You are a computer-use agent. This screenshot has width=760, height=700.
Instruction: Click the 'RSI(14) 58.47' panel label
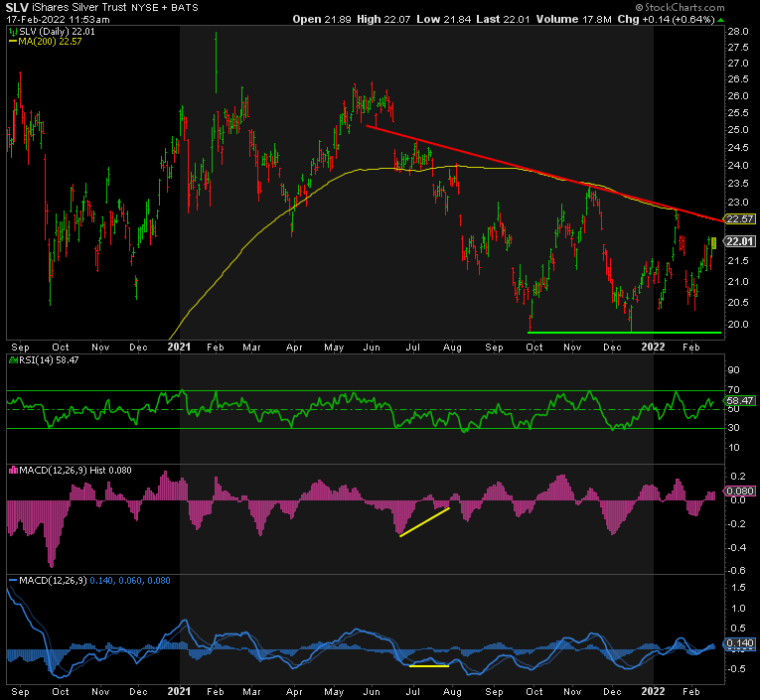49,360
